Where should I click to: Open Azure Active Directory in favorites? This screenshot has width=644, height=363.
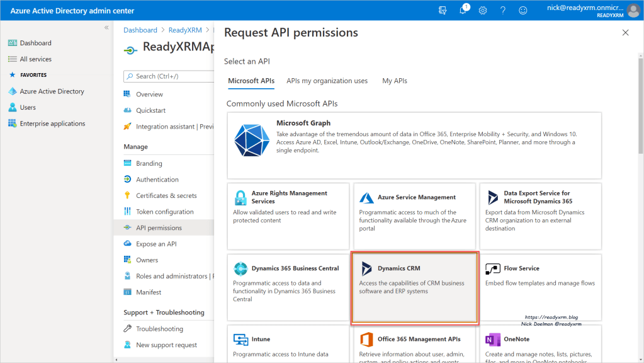click(52, 91)
